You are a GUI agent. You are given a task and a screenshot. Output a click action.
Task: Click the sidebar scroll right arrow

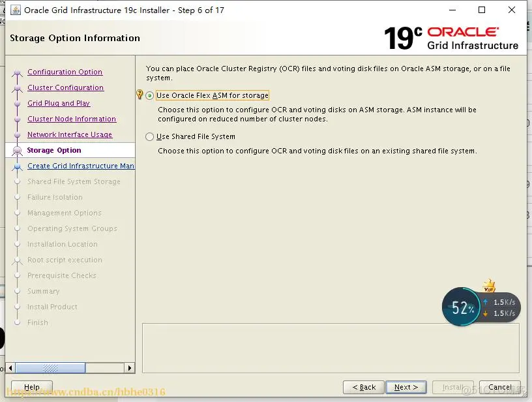129,367
